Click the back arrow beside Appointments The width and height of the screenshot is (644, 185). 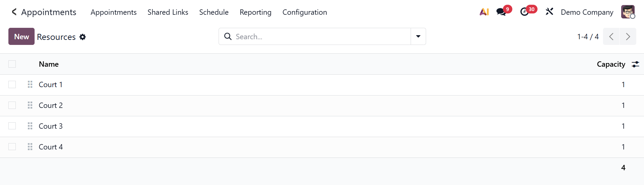click(x=14, y=12)
